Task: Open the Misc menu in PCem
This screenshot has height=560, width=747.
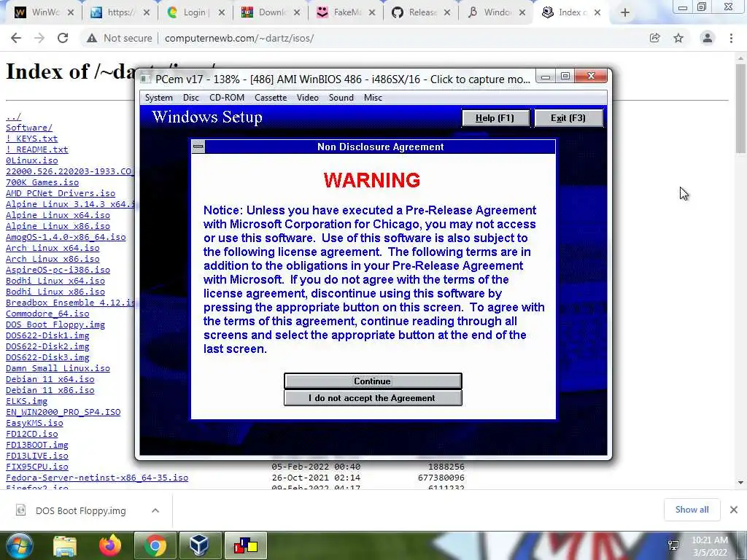Action: pos(373,98)
